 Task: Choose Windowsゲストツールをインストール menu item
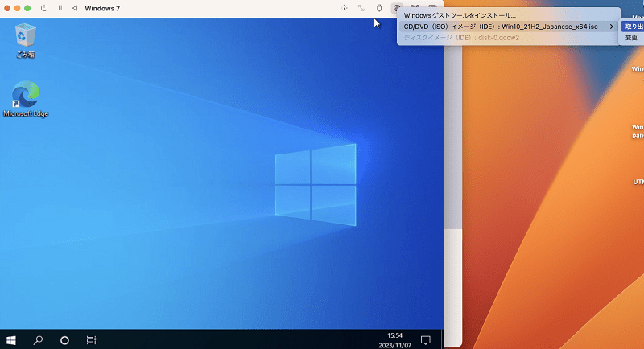[x=460, y=15]
